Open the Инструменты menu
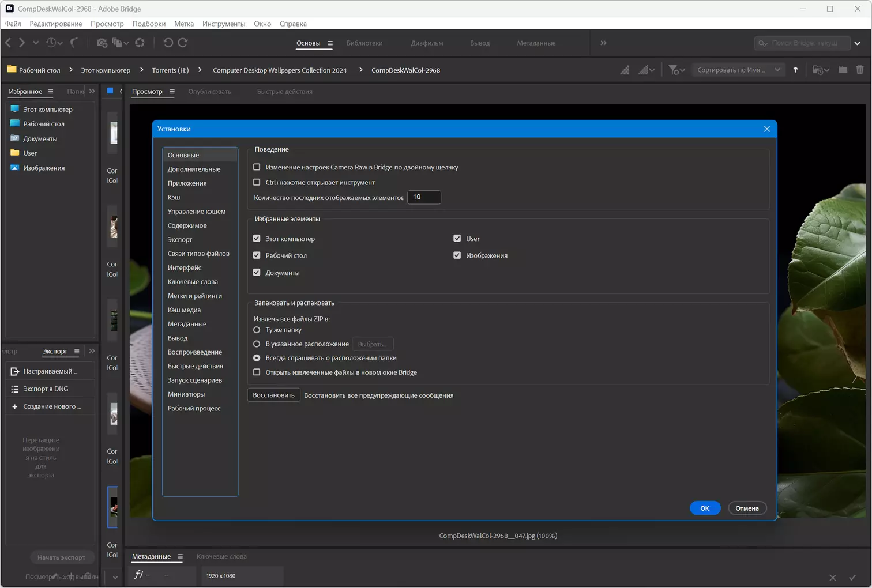 click(224, 24)
